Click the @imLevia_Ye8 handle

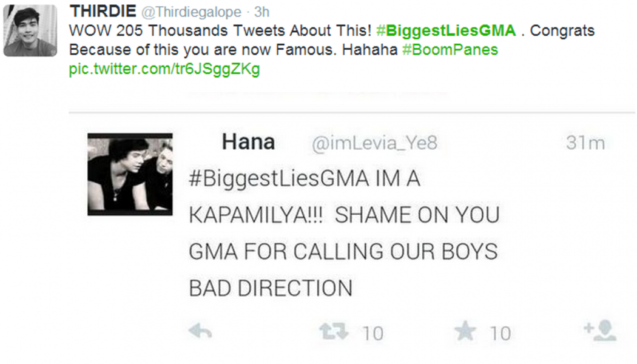tap(374, 143)
